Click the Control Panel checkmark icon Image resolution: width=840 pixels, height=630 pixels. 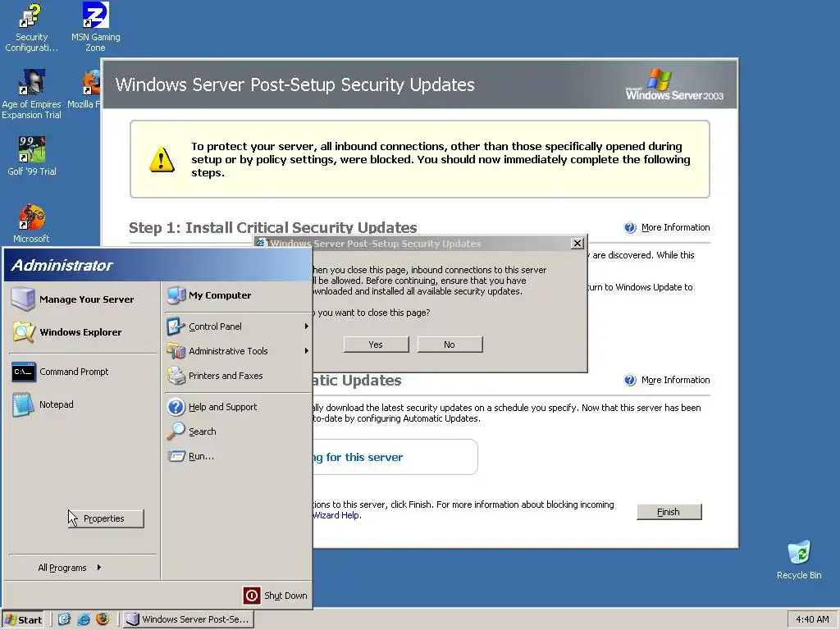(176, 326)
